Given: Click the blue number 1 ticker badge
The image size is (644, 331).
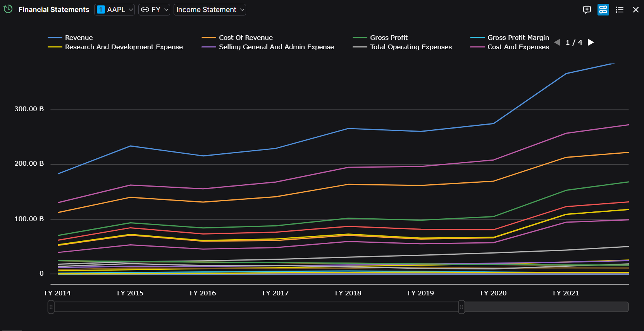Looking at the screenshot, I should (101, 10).
